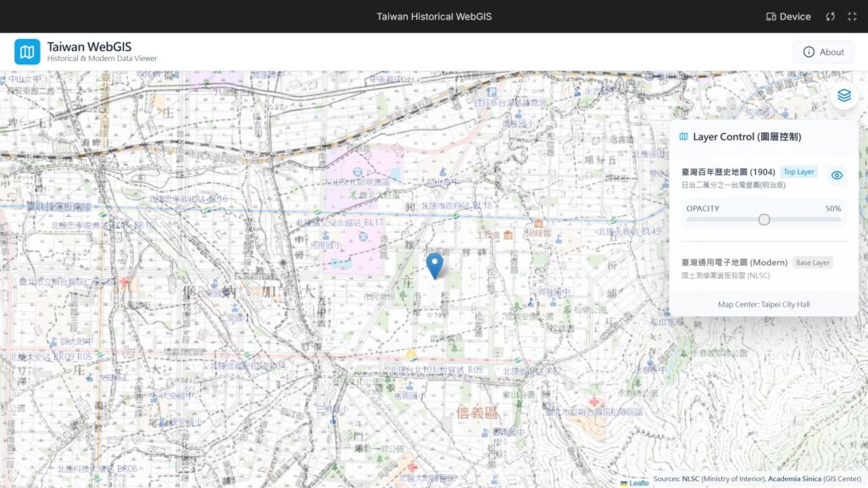
Task: Click the map icon beside Layer Control title
Action: [684, 136]
